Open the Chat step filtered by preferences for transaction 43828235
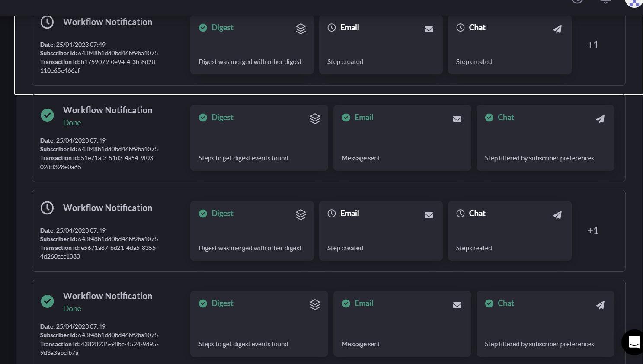 545,324
